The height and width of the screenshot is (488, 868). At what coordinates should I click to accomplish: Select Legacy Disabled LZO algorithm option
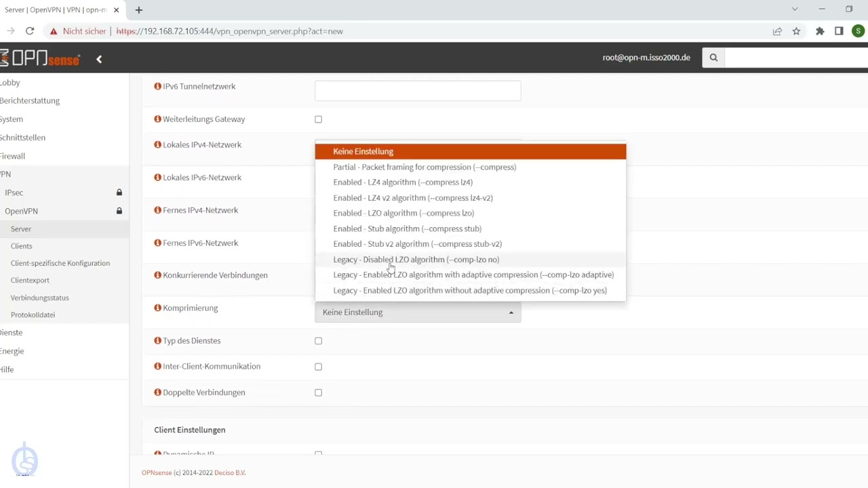click(471, 260)
